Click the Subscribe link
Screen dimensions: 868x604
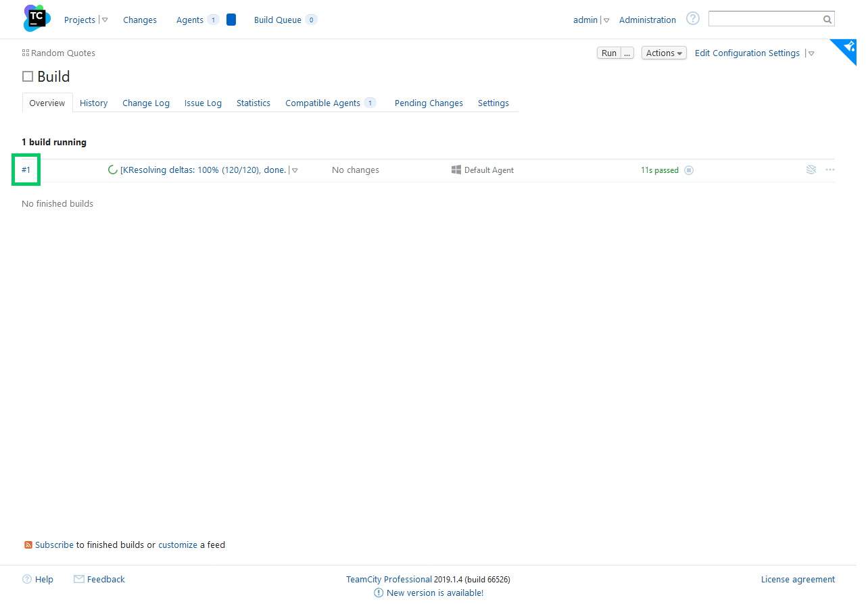[54, 545]
